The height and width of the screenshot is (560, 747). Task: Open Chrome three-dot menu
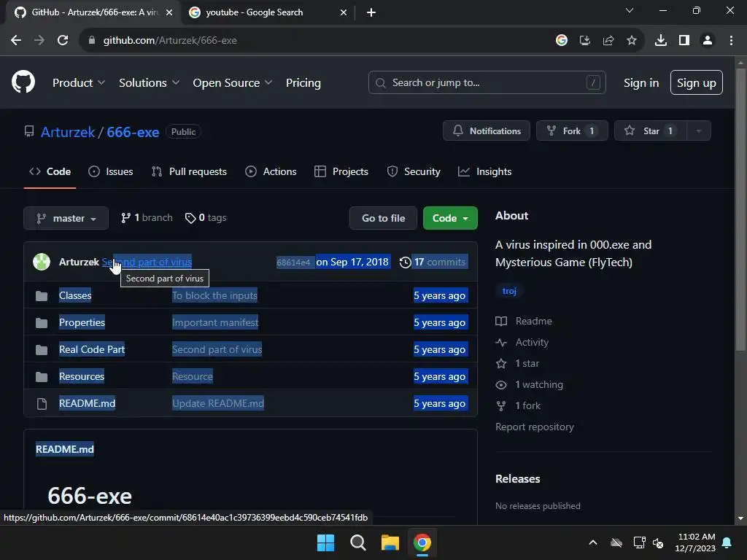[x=731, y=41]
